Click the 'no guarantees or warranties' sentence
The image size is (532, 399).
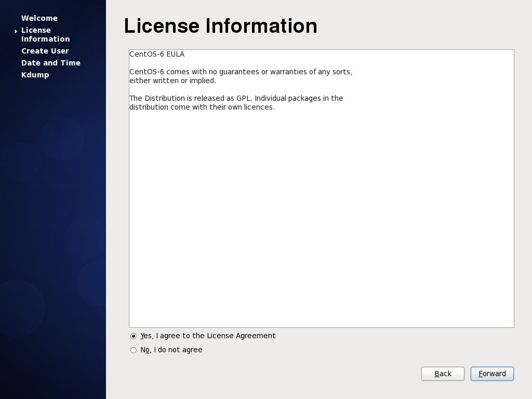coord(241,72)
